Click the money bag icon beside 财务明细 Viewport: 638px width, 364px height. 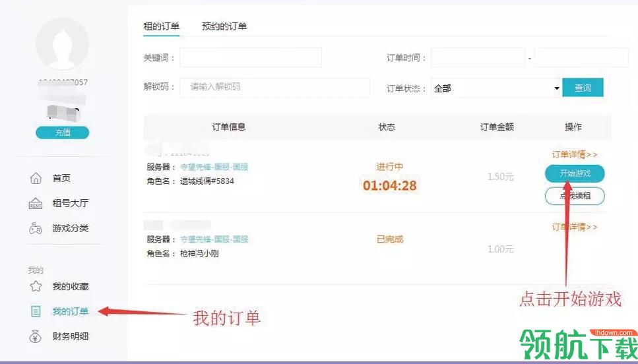36,336
